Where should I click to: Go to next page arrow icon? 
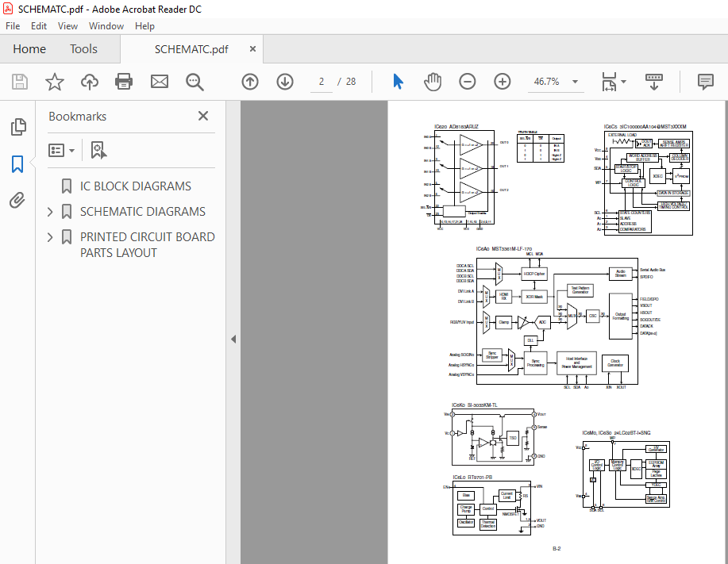tap(284, 82)
